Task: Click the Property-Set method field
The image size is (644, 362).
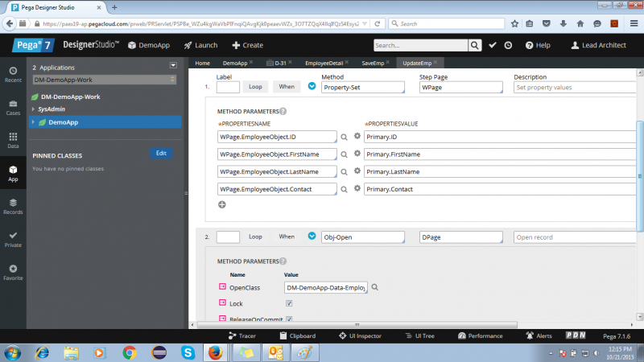Action: pyautogui.click(x=363, y=88)
